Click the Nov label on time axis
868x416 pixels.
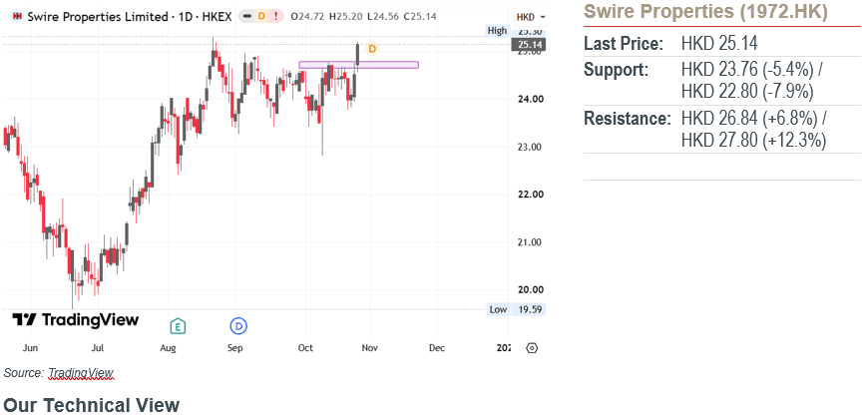click(370, 348)
